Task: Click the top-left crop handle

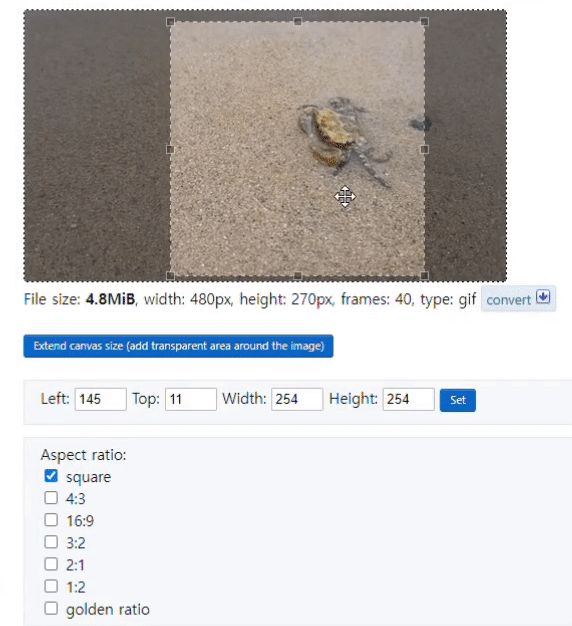Action: tap(170, 21)
